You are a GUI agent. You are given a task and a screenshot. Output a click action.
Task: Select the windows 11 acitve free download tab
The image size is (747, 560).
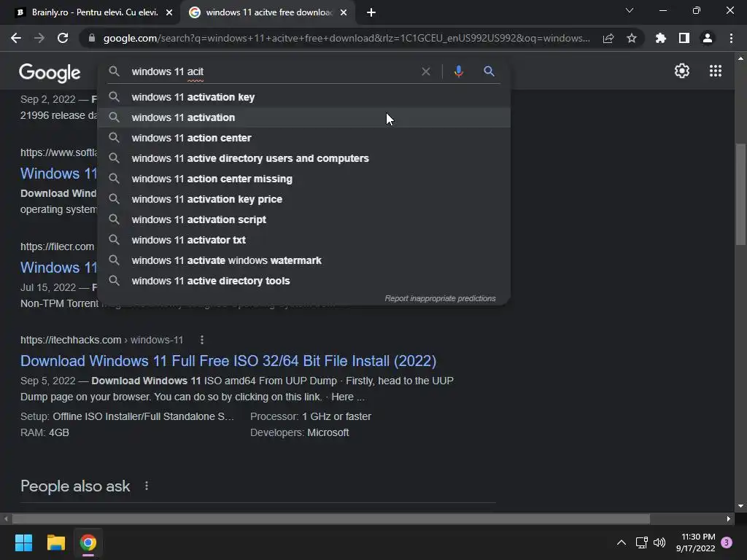(267, 12)
